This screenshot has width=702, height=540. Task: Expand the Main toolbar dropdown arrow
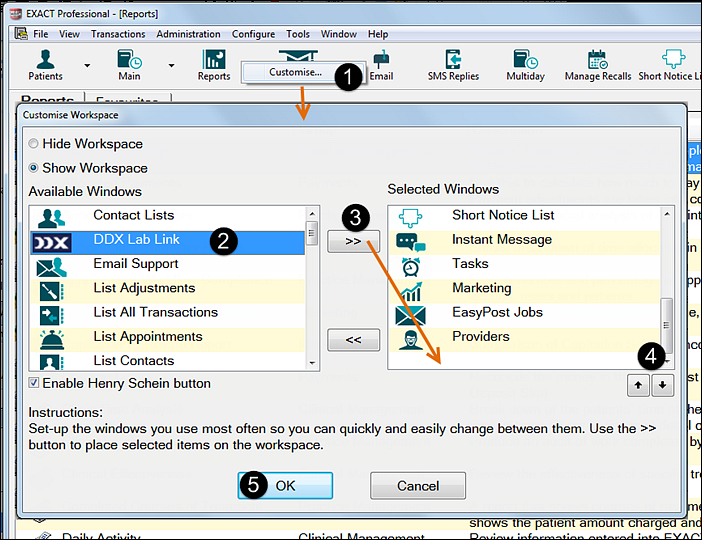pos(171,65)
